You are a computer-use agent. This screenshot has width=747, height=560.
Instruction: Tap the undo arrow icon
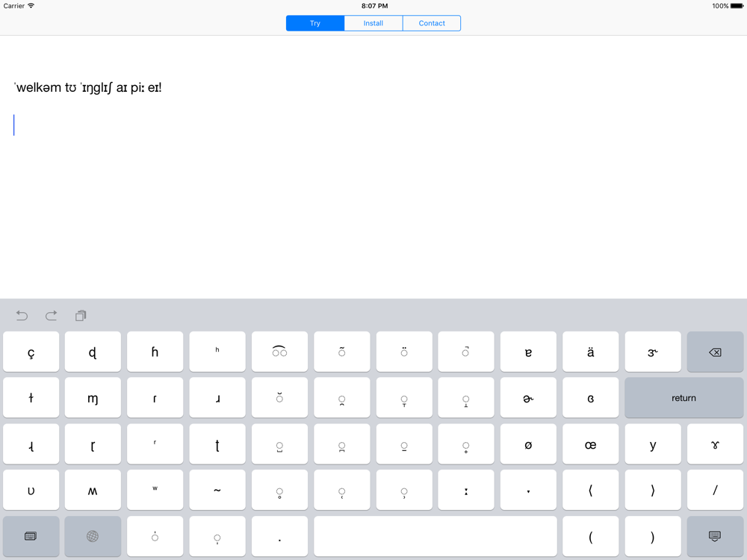(x=22, y=315)
